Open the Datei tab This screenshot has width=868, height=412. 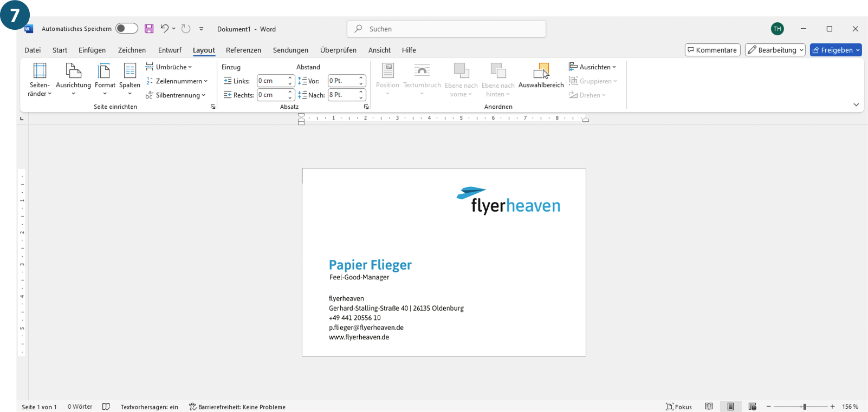click(x=33, y=50)
